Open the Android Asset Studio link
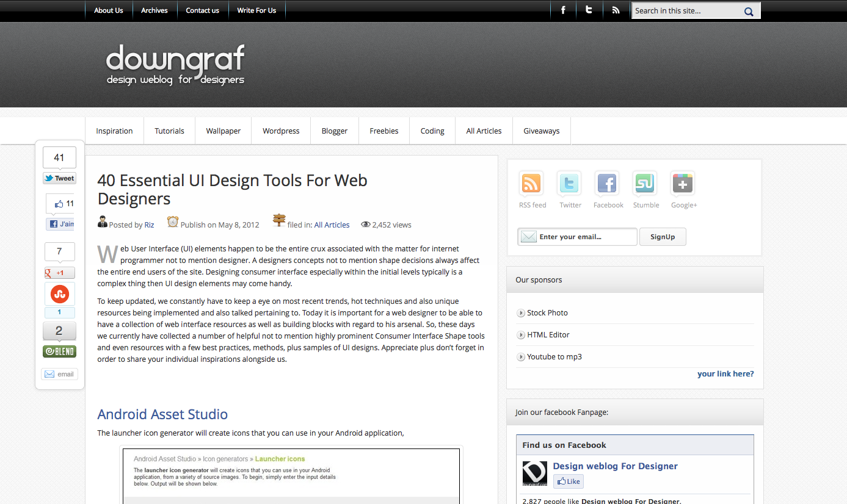 [x=162, y=414]
